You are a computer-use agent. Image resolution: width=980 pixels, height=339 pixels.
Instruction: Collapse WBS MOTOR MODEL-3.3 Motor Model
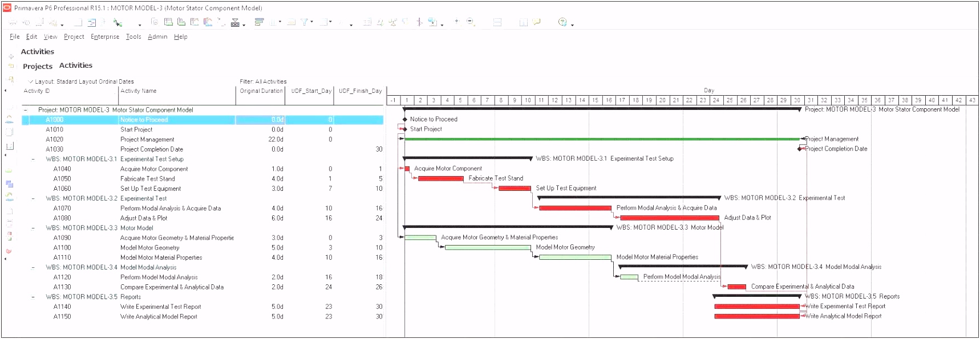[33, 228]
